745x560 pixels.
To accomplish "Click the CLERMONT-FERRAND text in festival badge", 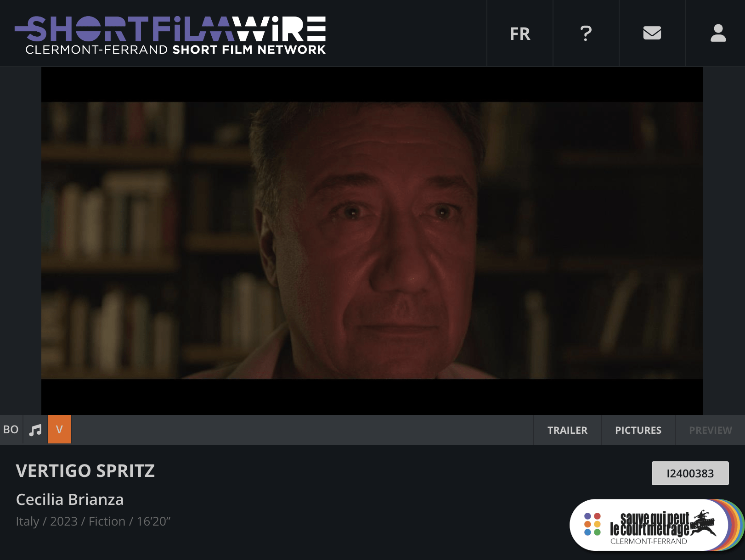I will click(x=649, y=541).
